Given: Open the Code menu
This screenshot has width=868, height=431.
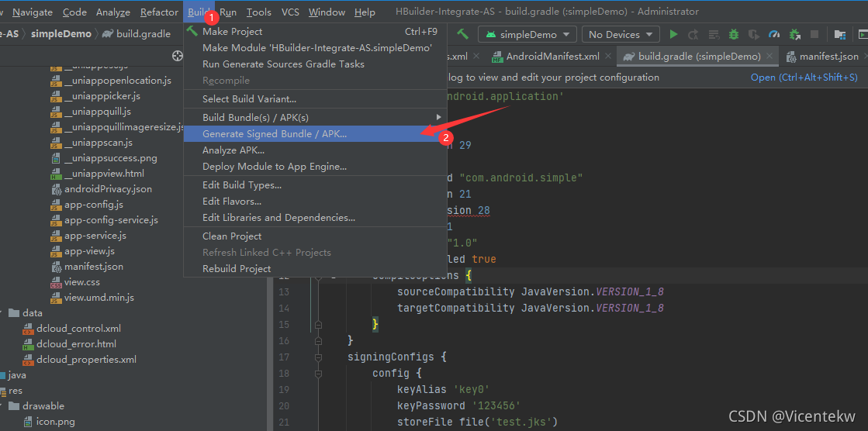Looking at the screenshot, I should pos(74,12).
